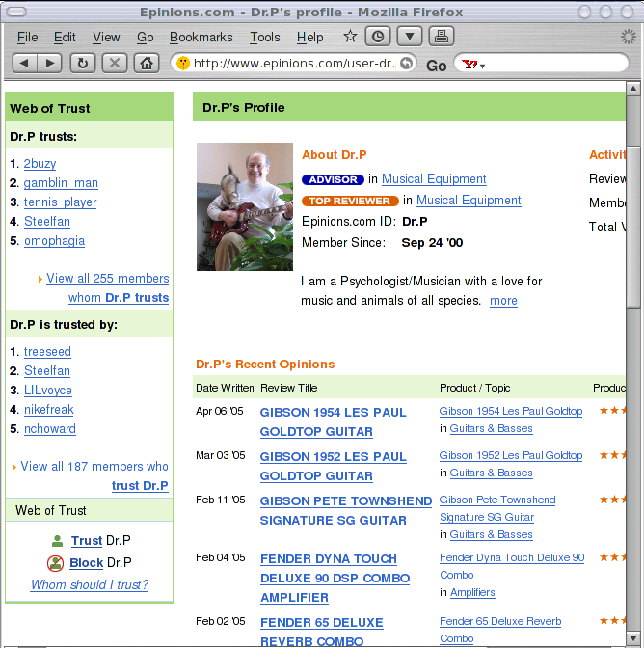
Task: Open nchoward profile link
Action: coord(49,429)
